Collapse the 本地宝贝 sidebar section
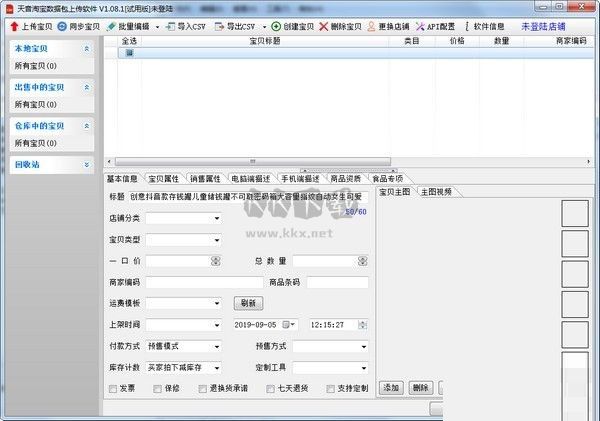600x421 pixels. pyautogui.click(x=86, y=48)
